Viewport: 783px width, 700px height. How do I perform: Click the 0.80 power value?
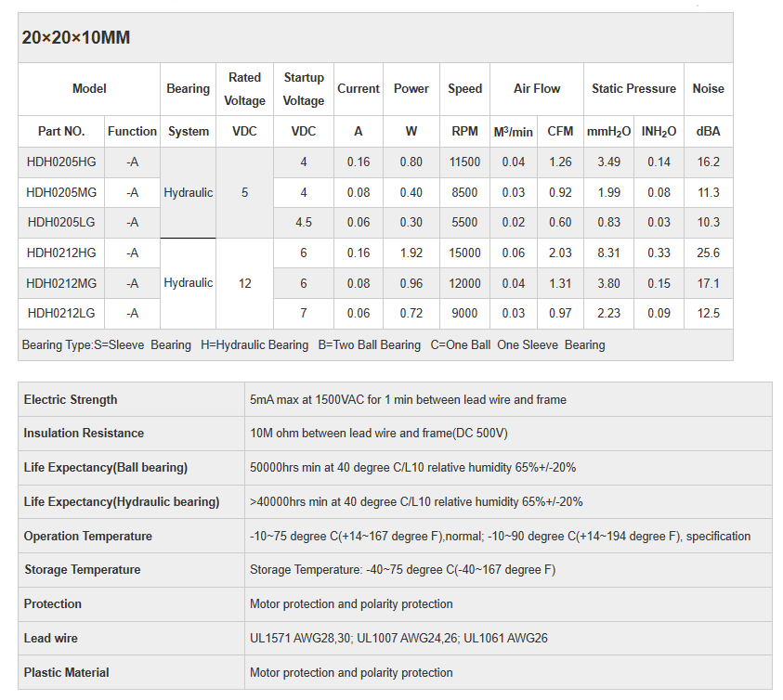(x=411, y=162)
